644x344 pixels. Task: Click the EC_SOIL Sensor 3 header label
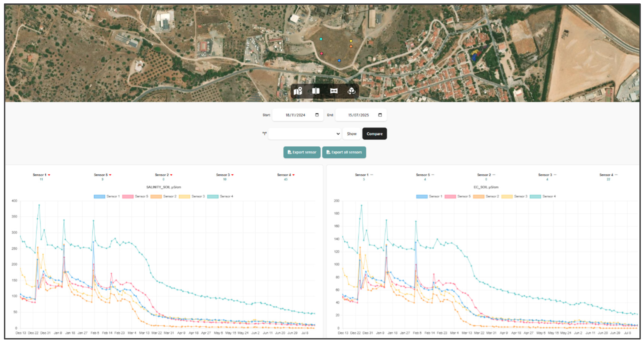click(545, 175)
